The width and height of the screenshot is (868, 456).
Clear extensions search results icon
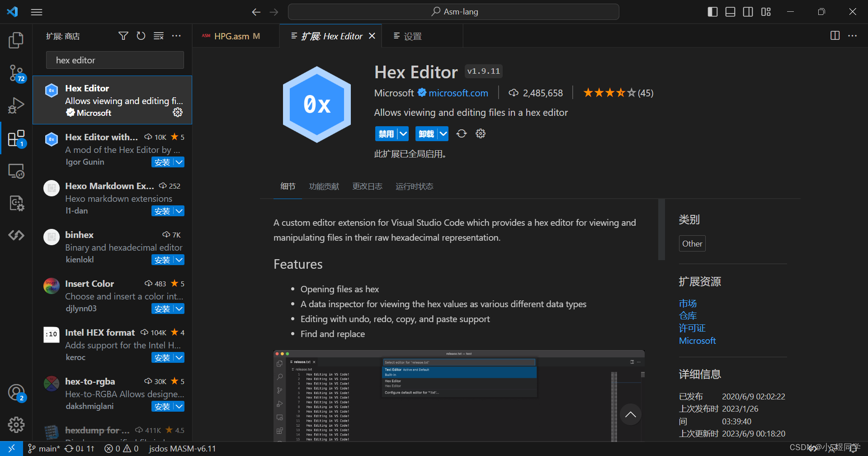point(159,36)
